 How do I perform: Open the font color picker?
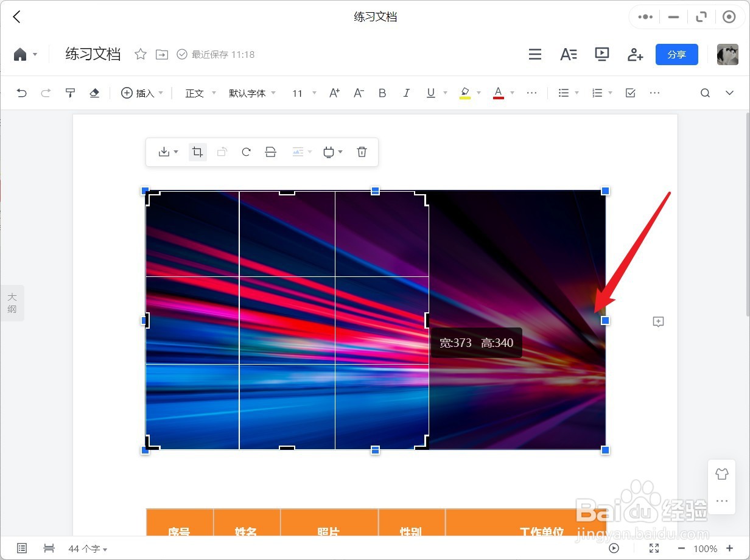click(499, 93)
